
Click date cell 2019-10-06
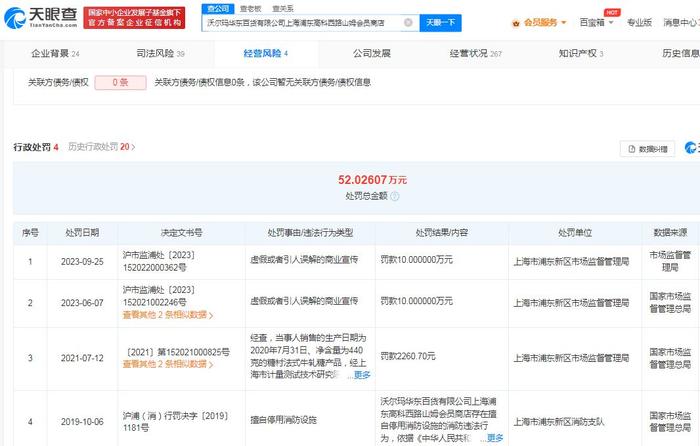82,421
